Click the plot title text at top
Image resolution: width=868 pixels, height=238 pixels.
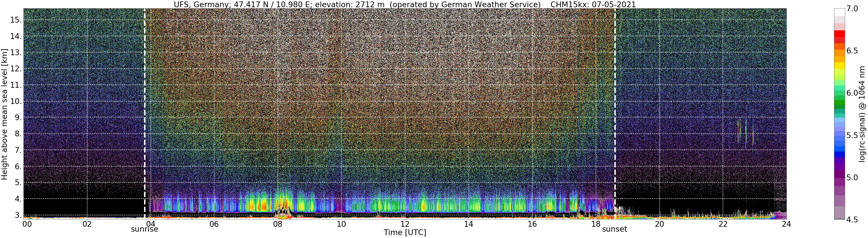coord(405,4)
